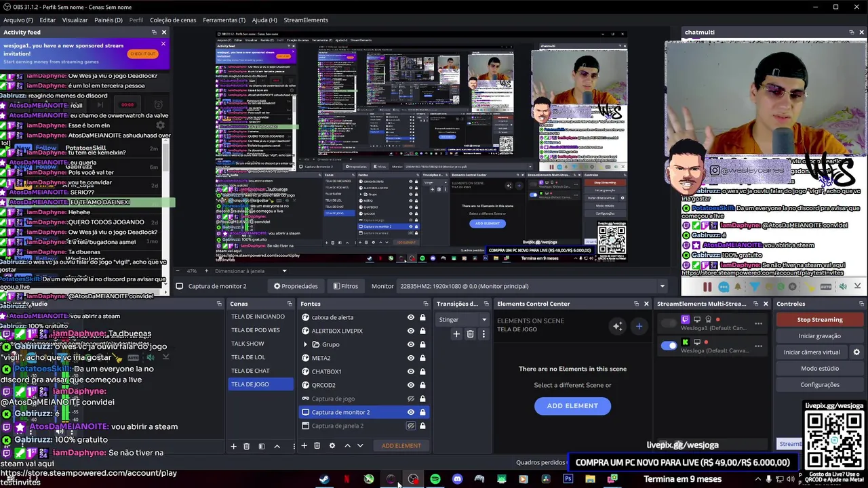Open the Visualizar menu

75,20
